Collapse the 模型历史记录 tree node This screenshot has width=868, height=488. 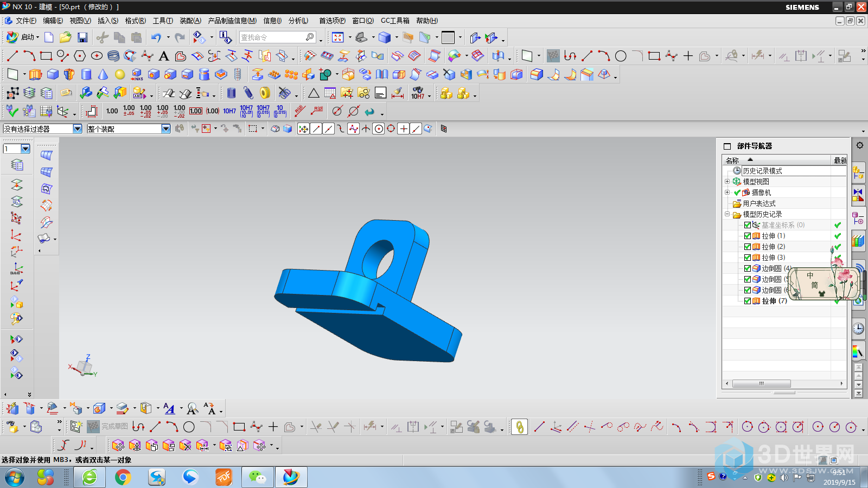coord(727,214)
